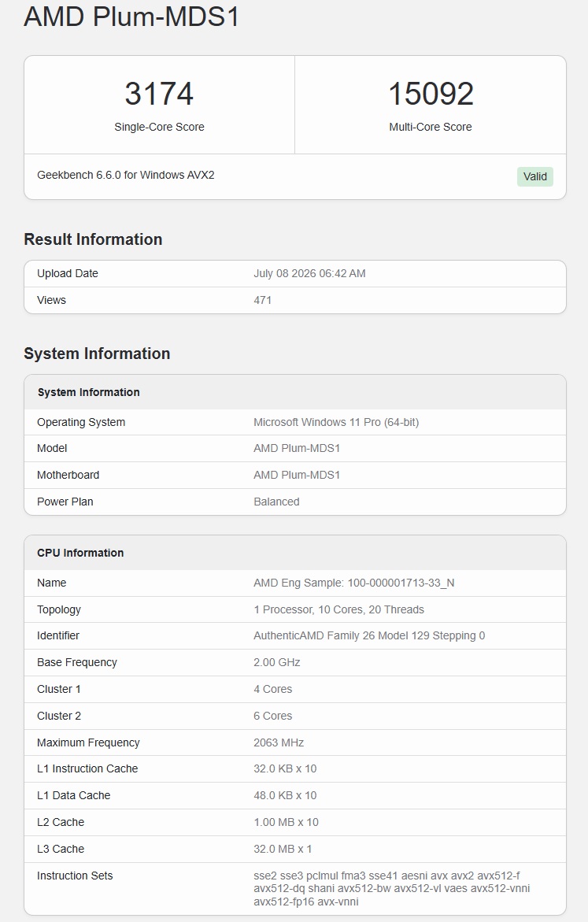Click the L1 Data Cache label
This screenshot has width=588, height=922.
pos(73,795)
